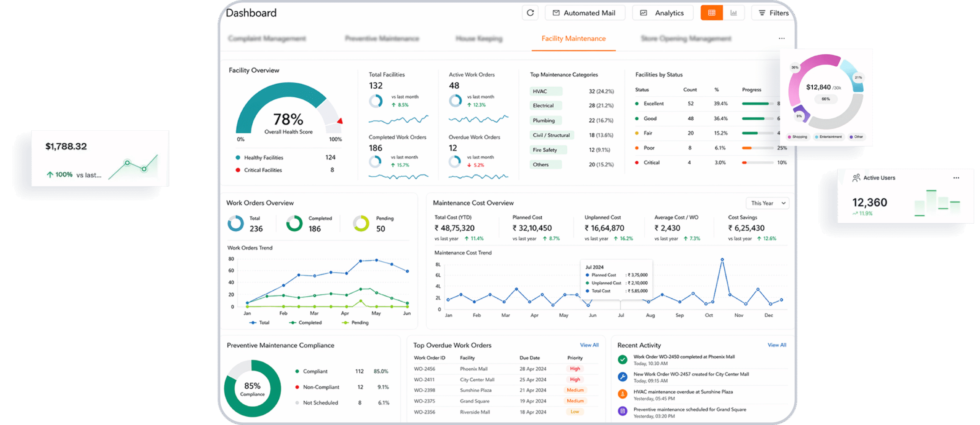Click the Riverside Mall facility cell
Viewport: 980px width, 425px height.
[x=475, y=412]
